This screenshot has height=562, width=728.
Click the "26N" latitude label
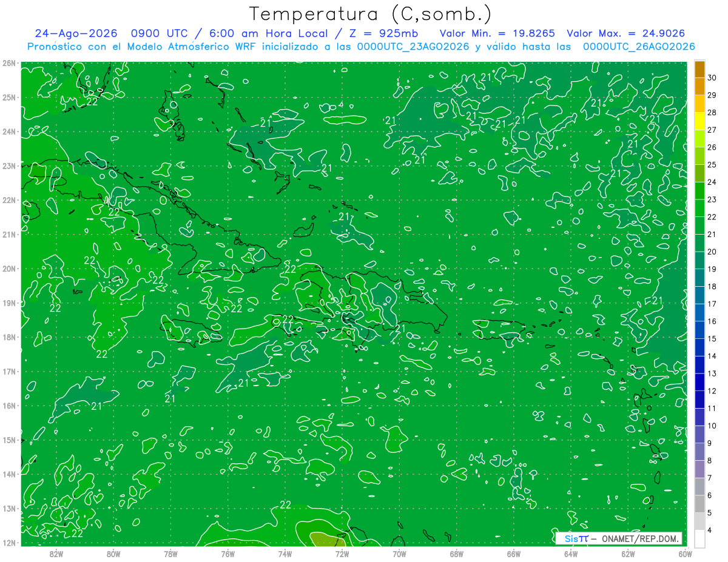pos(8,63)
